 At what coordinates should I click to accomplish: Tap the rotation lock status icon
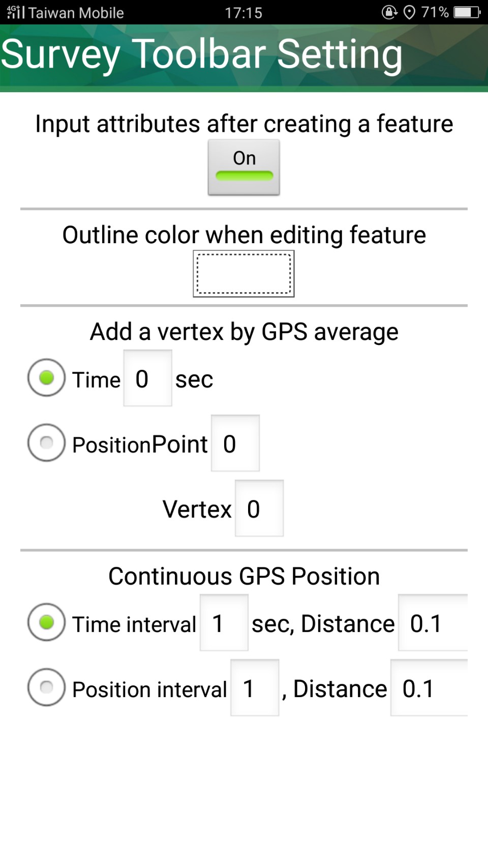pyautogui.click(x=389, y=12)
